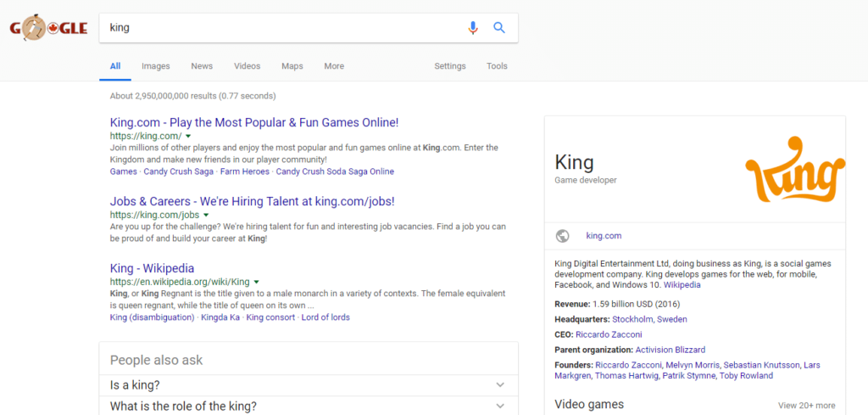This screenshot has width=868, height=415.
Task: Open the Candy Crush Saga sitelink
Action: 178,171
